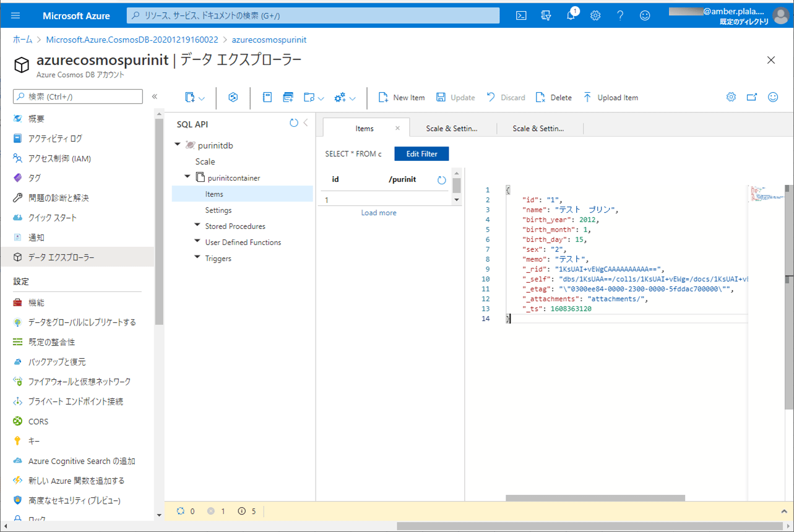Open the new container dropdown arrow
The height and width of the screenshot is (532, 794).
(x=202, y=98)
